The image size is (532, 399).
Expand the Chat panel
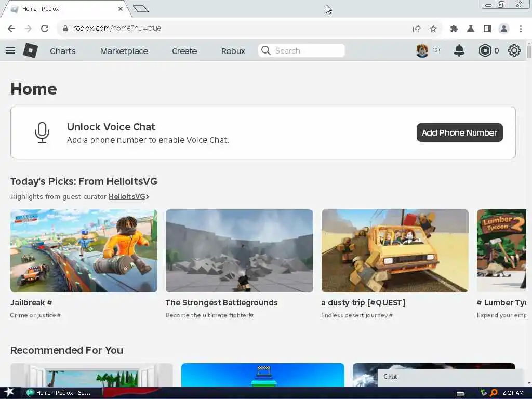pyautogui.click(x=451, y=377)
